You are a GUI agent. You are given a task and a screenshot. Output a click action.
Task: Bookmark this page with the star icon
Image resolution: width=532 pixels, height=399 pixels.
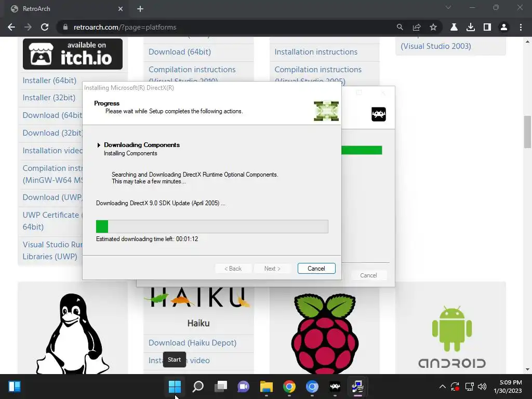click(x=433, y=27)
